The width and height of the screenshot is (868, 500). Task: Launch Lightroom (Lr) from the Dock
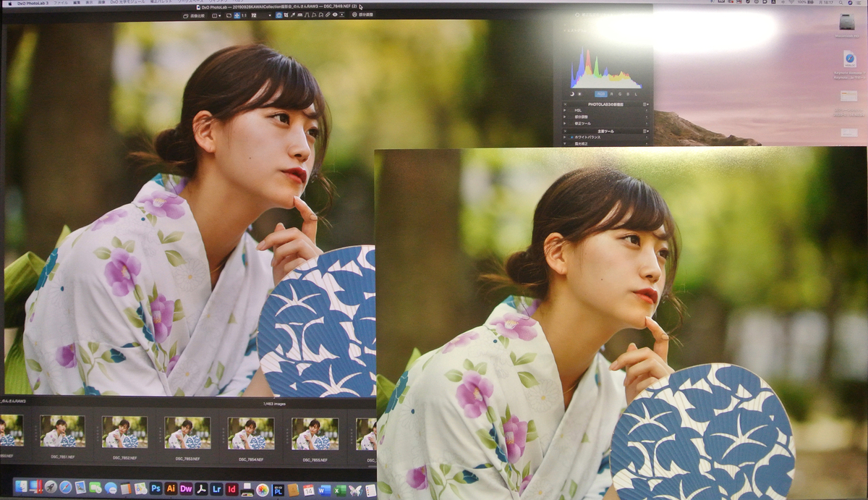pos(216,489)
